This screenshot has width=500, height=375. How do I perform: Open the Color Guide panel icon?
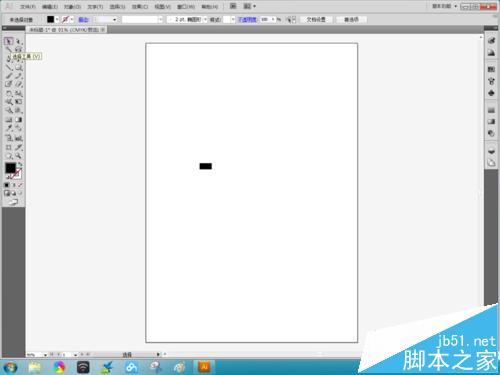(491, 53)
